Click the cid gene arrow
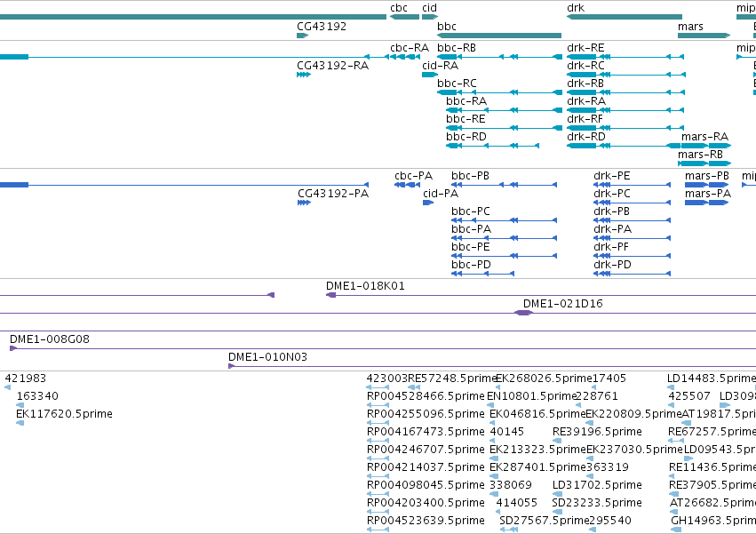This screenshot has width=756, height=534. [430, 17]
